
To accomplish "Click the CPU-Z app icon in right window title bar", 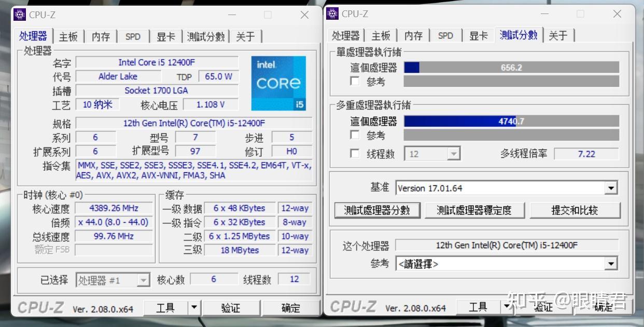I will tap(332, 13).
